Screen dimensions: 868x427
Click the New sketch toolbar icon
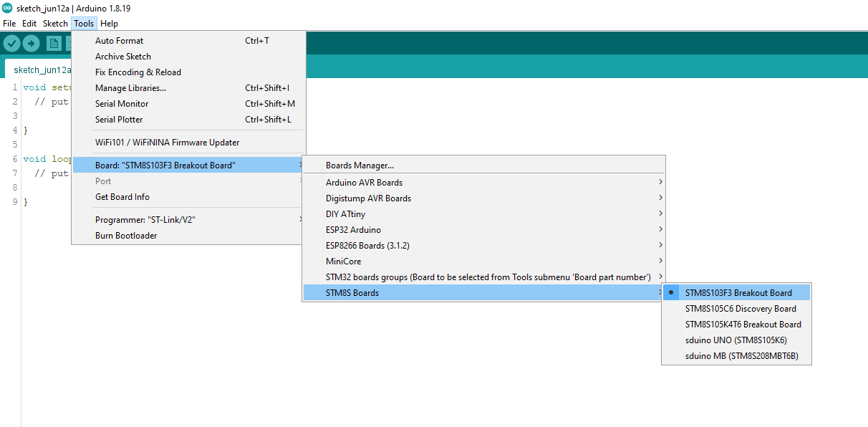click(x=54, y=44)
